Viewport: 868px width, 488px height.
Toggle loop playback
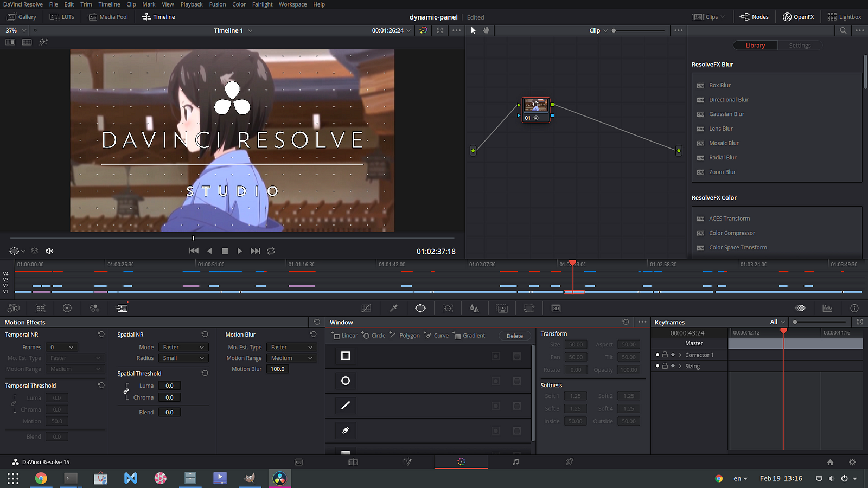coord(271,251)
